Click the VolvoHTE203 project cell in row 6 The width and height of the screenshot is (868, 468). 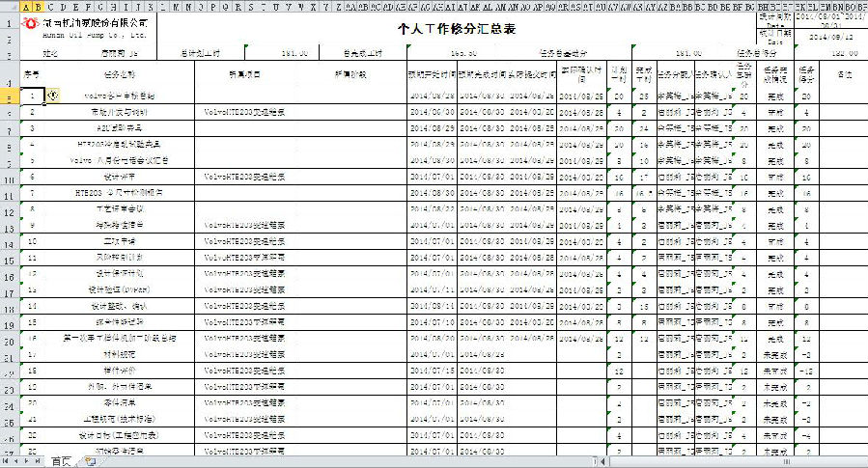click(244, 112)
